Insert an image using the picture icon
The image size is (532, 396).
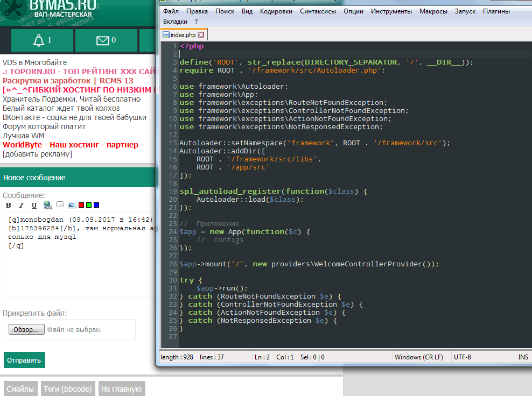pyautogui.click(x=72, y=205)
